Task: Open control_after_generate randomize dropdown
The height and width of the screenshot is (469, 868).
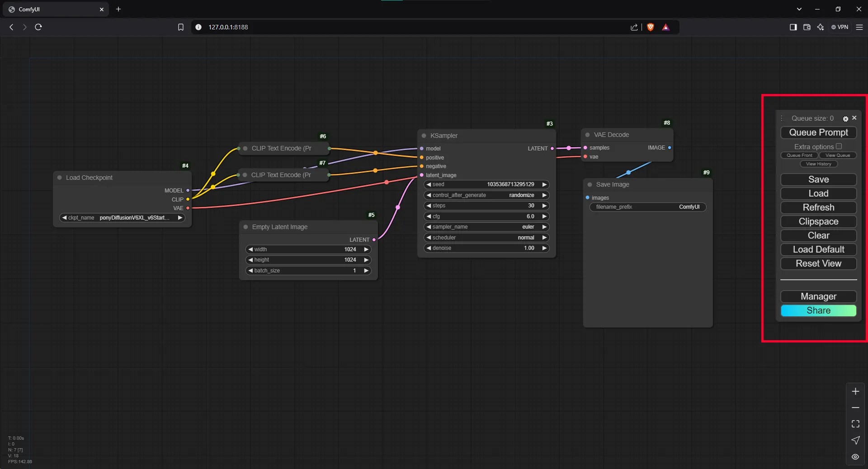Action: 486,195
